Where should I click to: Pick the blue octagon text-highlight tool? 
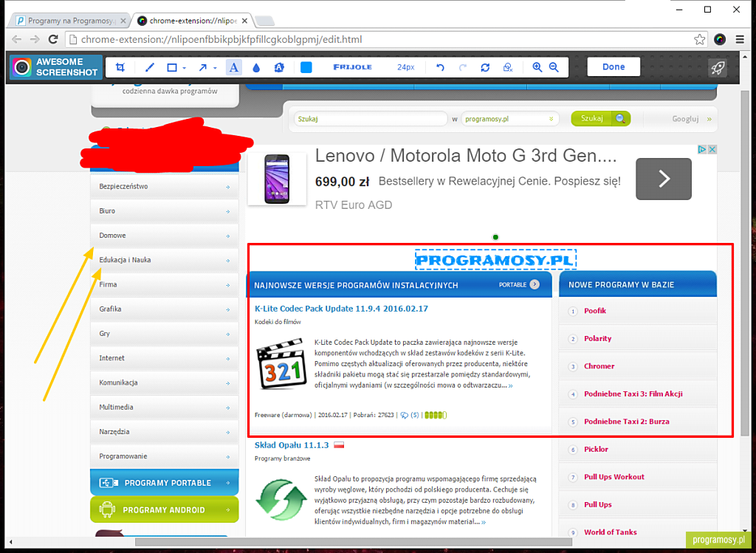[279, 67]
